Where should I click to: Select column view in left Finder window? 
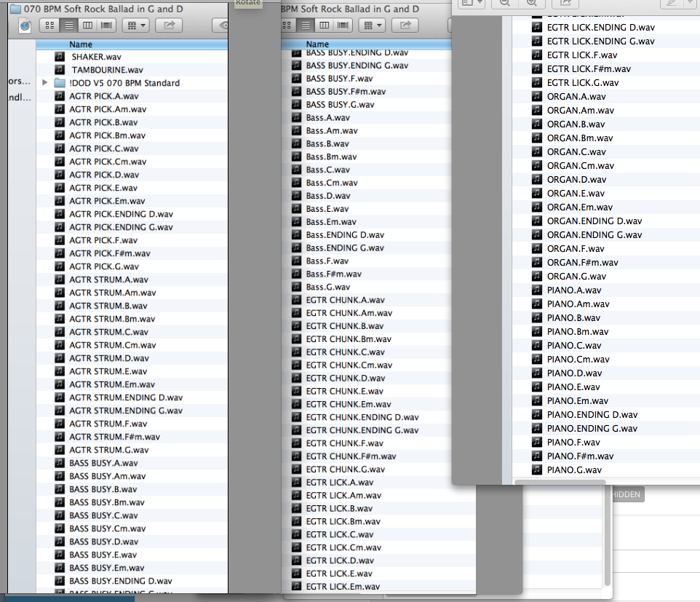coord(87,25)
